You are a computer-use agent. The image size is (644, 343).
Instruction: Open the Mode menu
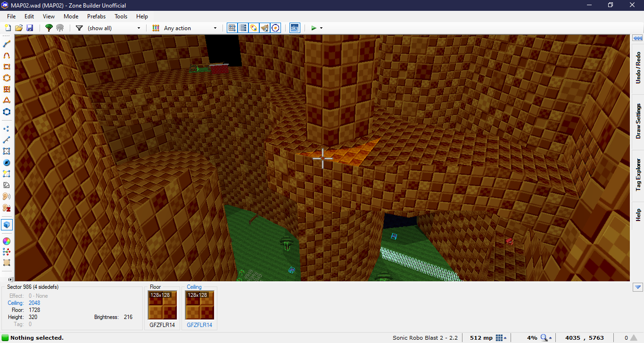[71, 16]
